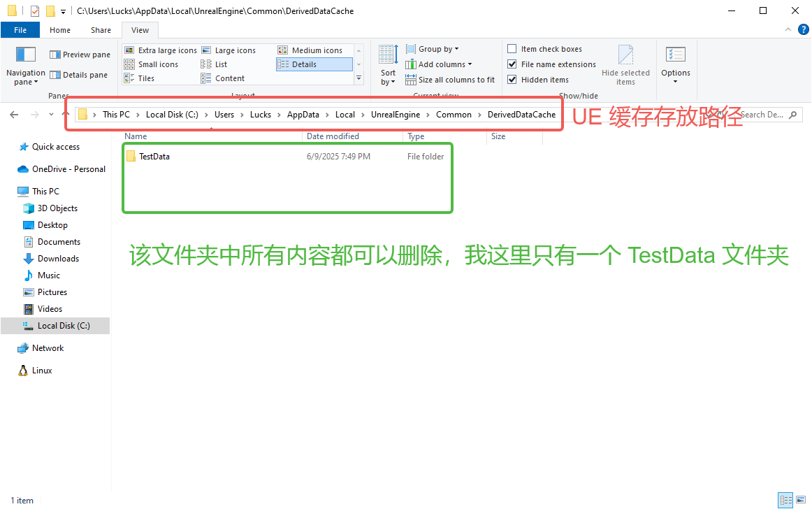This screenshot has height=509, width=812.
Task: Collapse the ribbon with the chevron
Action: [788, 29]
